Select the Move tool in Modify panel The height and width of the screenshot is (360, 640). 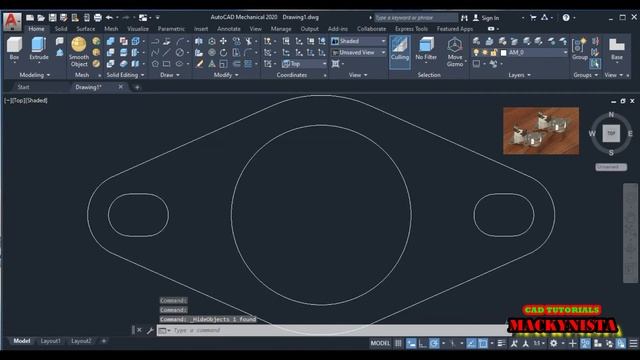(223, 41)
